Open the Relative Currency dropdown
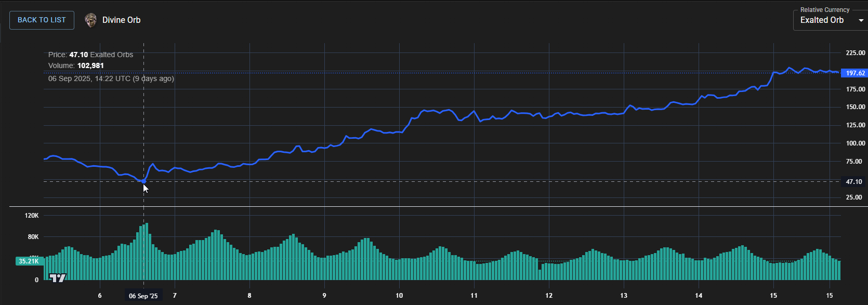 pos(830,20)
